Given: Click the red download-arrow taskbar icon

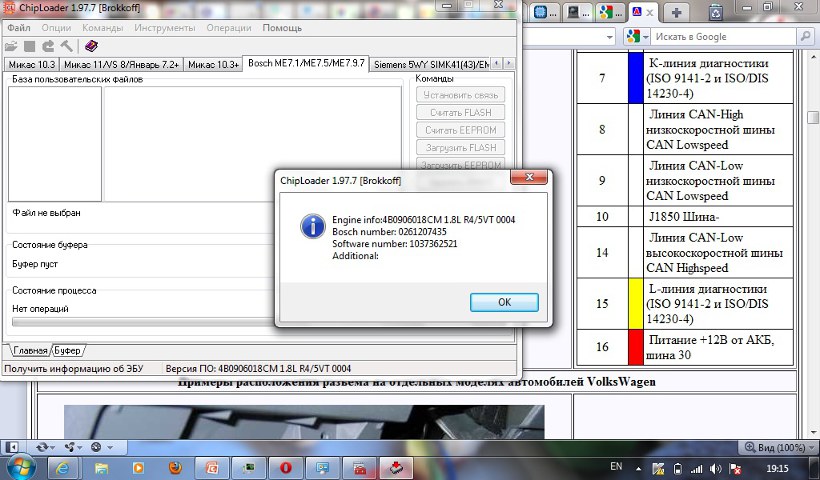Looking at the screenshot, I should coord(396,467).
